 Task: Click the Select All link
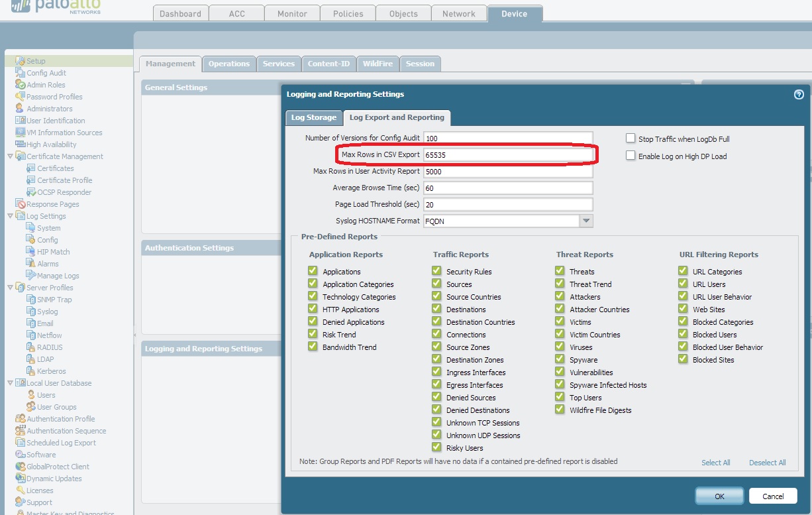715,463
